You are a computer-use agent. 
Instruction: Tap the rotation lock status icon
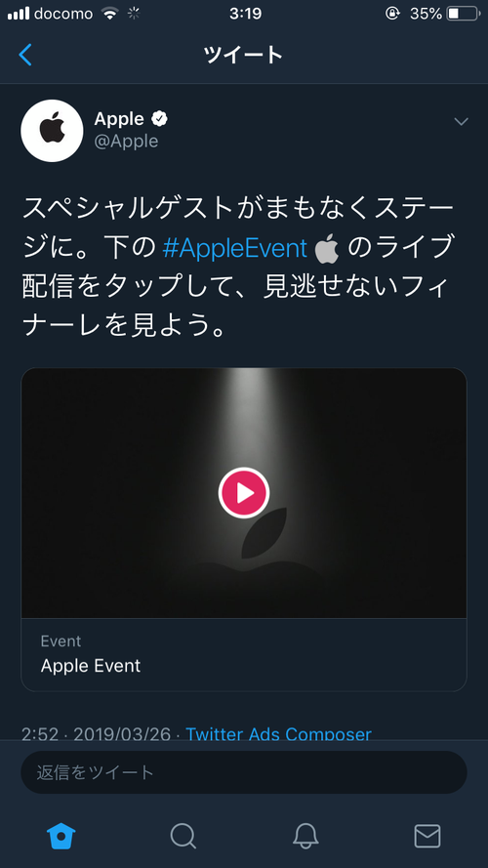pos(392,14)
